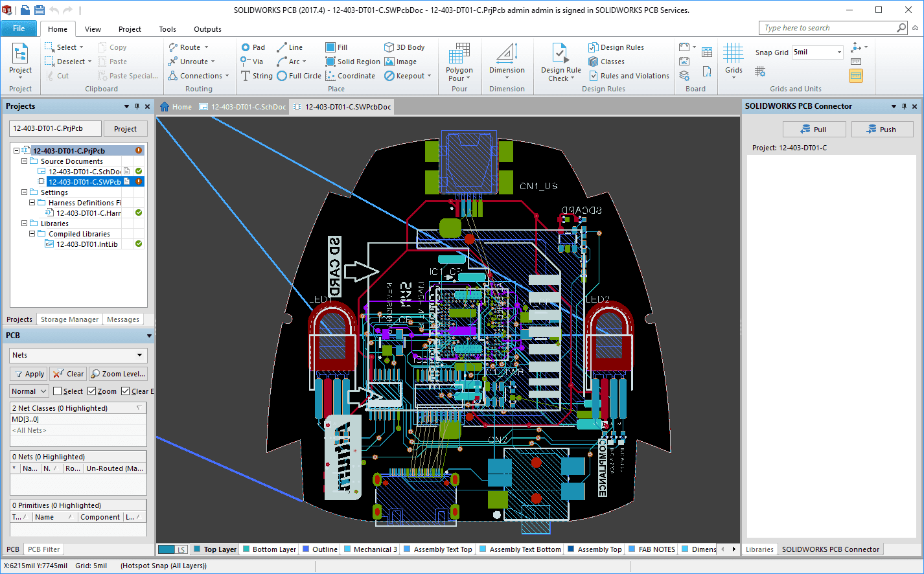Open the Polygon Pour tool
The width and height of the screenshot is (924, 574).
point(459,63)
